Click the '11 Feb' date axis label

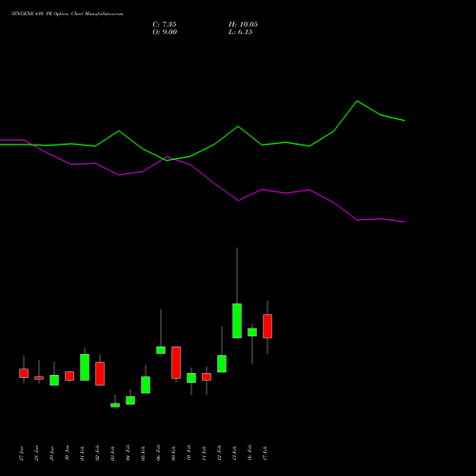pos(205,453)
